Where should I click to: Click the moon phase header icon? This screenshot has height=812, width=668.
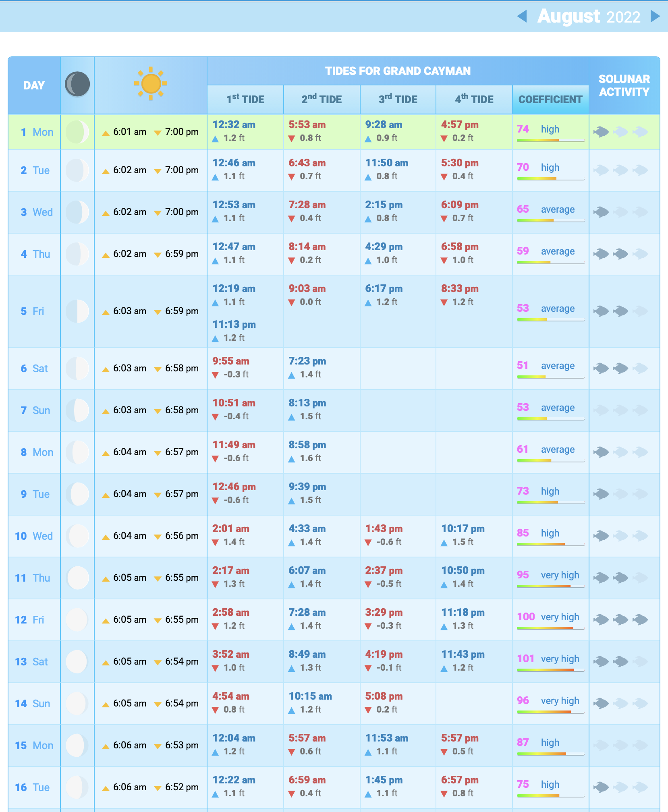[x=77, y=85]
